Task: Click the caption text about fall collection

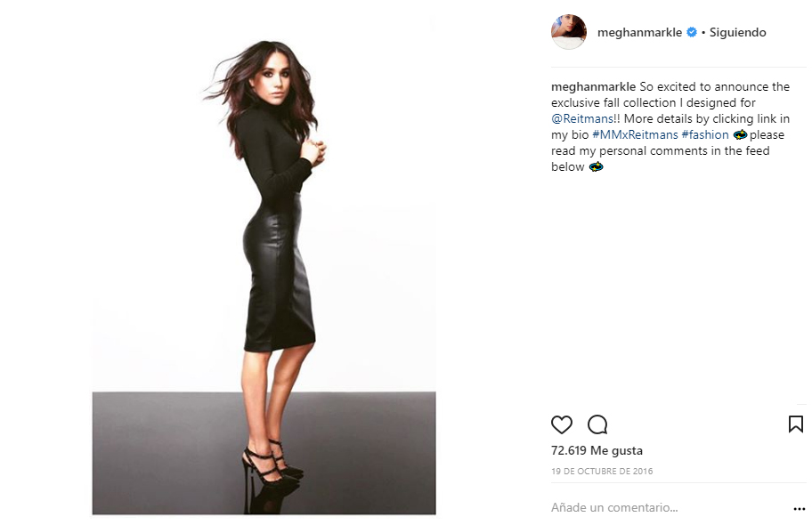Action: (670, 126)
